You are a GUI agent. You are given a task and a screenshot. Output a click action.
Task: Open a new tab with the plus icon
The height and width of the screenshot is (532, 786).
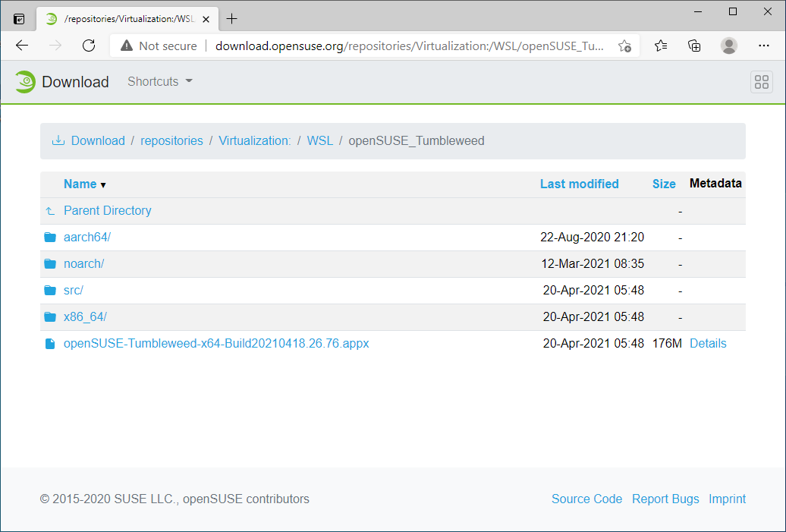[x=231, y=19]
